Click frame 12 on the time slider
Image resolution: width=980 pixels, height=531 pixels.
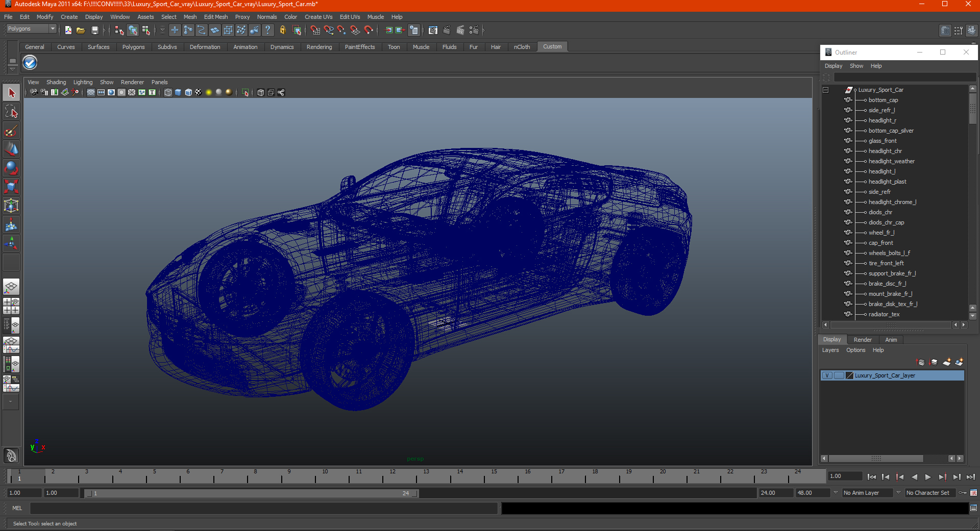tap(393, 475)
